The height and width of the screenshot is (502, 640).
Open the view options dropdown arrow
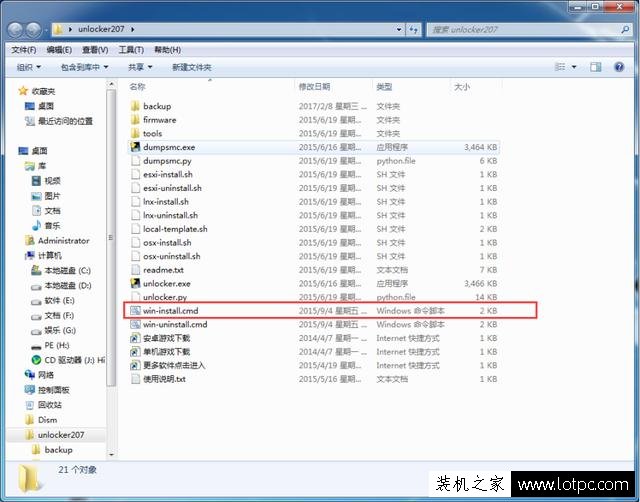point(574,67)
